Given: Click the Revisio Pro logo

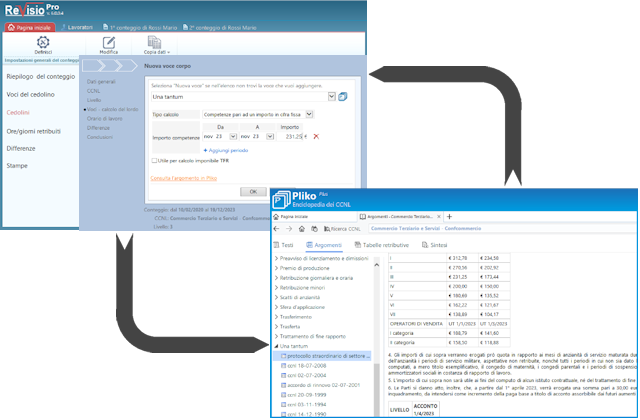Looking at the screenshot, I should tap(33, 9).
